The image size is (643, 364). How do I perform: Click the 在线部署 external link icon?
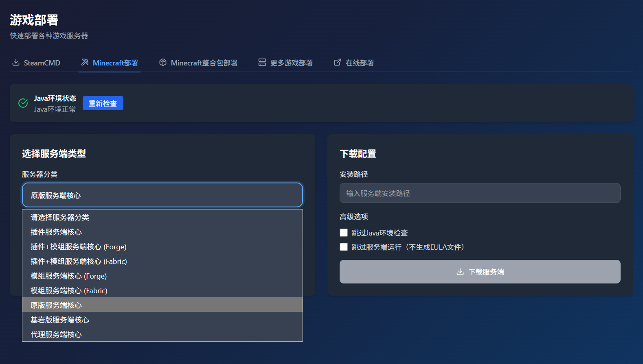click(x=338, y=62)
